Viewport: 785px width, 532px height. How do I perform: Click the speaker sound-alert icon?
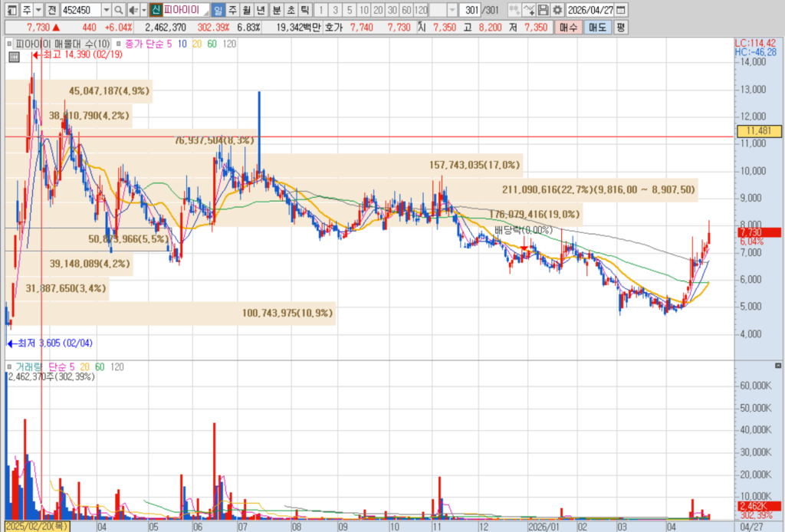[x=133, y=9]
